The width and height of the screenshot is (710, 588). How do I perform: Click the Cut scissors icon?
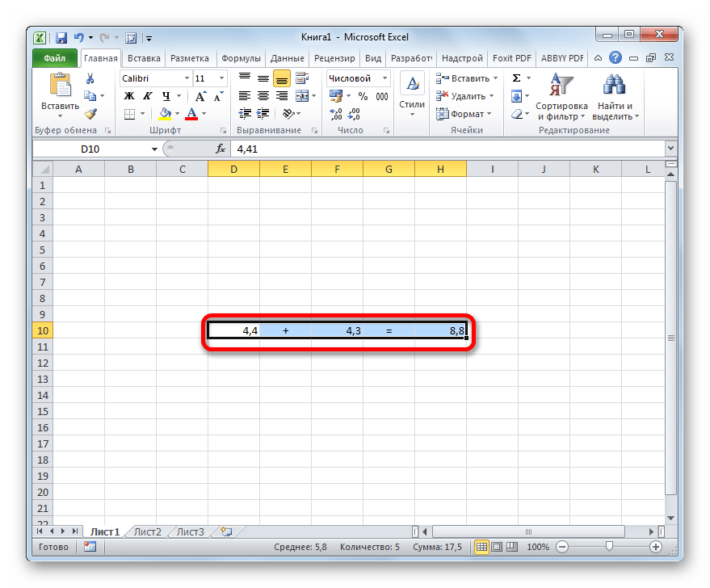[x=90, y=78]
